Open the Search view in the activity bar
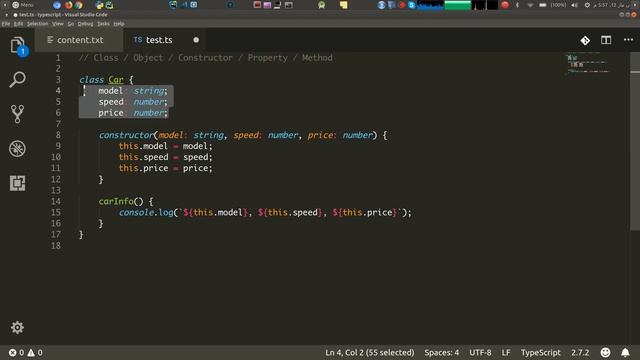This screenshot has width=640, height=360. (17, 79)
